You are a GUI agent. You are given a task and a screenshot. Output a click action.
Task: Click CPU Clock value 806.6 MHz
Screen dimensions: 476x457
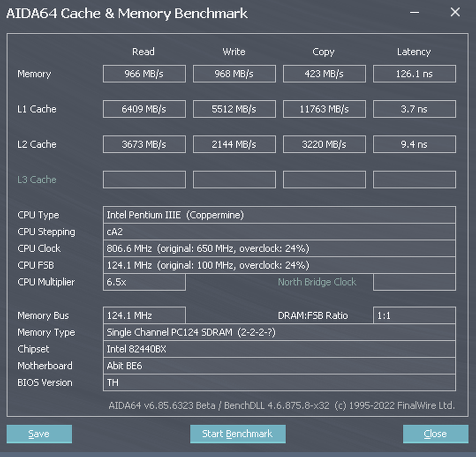[279, 248]
